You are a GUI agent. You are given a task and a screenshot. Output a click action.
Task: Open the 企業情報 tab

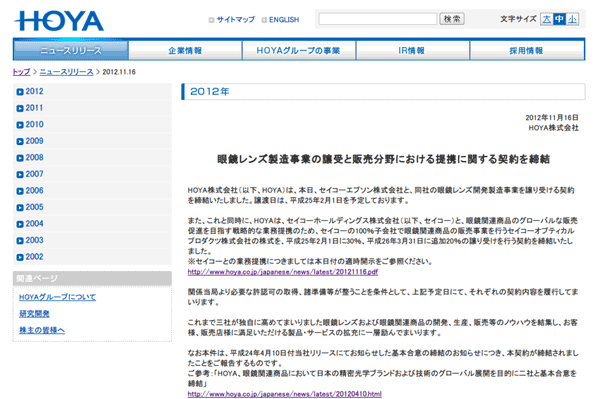click(x=185, y=50)
